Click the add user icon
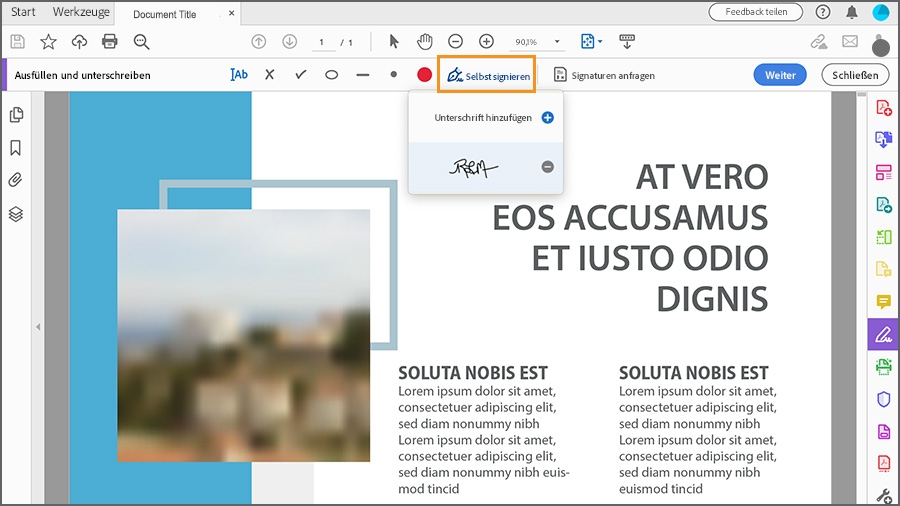 [880, 44]
